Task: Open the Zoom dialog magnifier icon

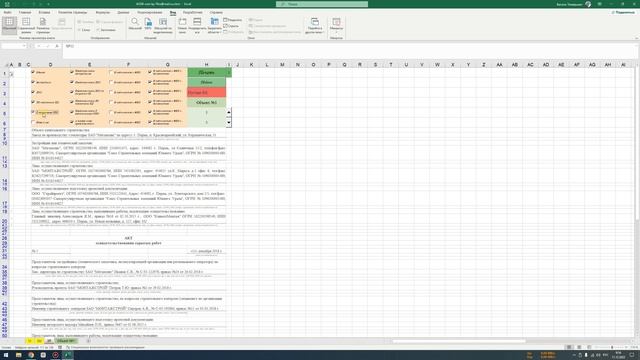Action: click(135, 24)
